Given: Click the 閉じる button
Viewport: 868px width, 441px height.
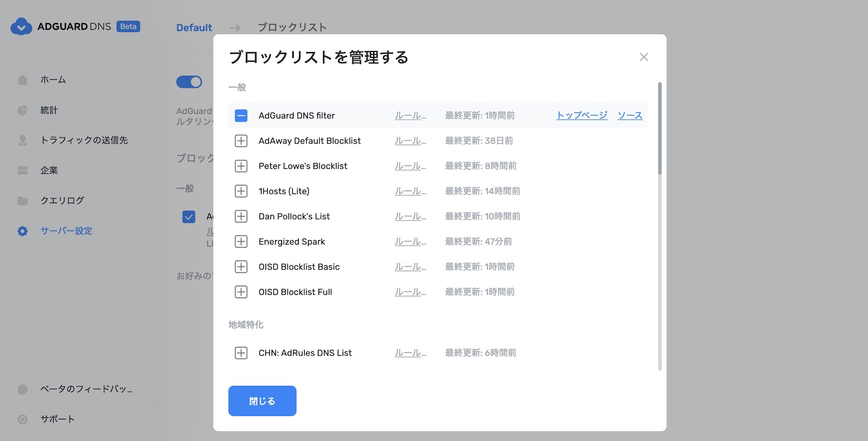Looking at the screenshot, I should pyautogui.click(x=262, y=401).
